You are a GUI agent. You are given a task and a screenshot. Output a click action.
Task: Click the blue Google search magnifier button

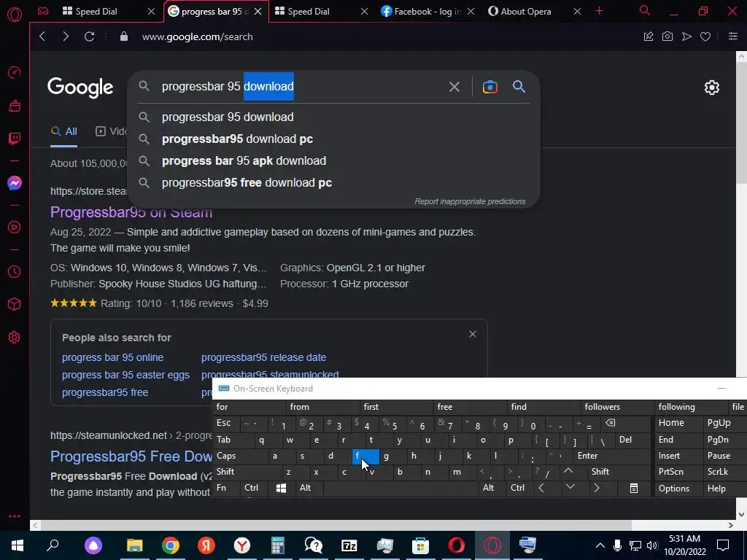(519, 87)
